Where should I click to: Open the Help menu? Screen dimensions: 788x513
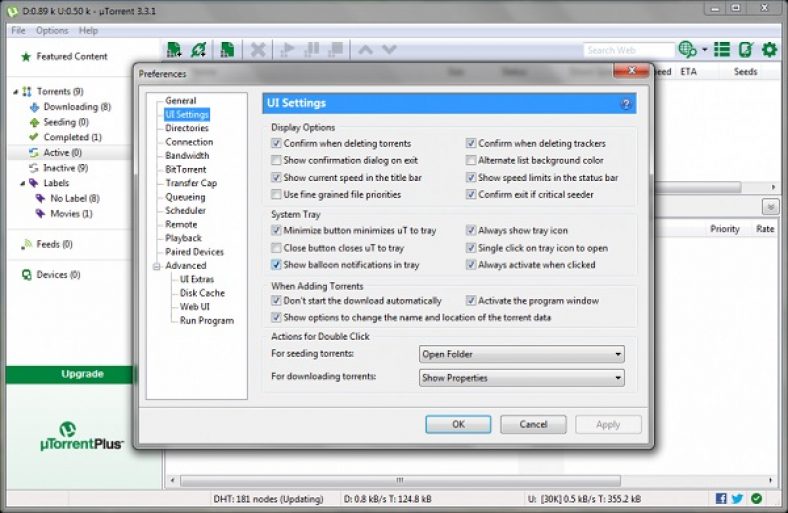[88, 31]
